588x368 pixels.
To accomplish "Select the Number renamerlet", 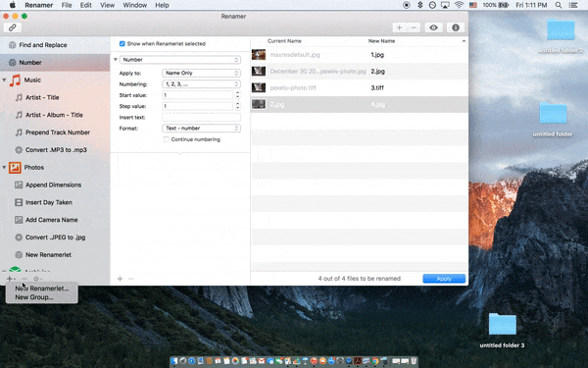I will click(x=55, y=63).
